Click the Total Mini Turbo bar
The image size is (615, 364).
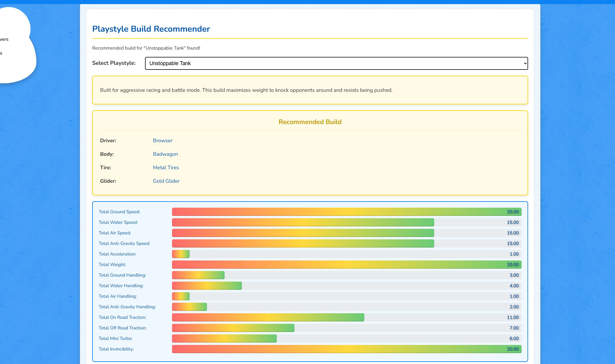tap(224, 338)
